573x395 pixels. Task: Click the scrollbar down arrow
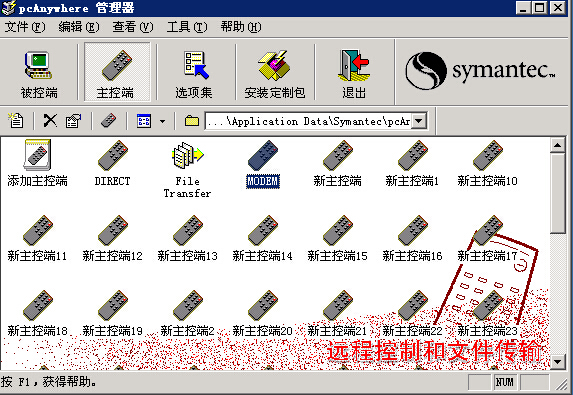click(x=558, y=362)
